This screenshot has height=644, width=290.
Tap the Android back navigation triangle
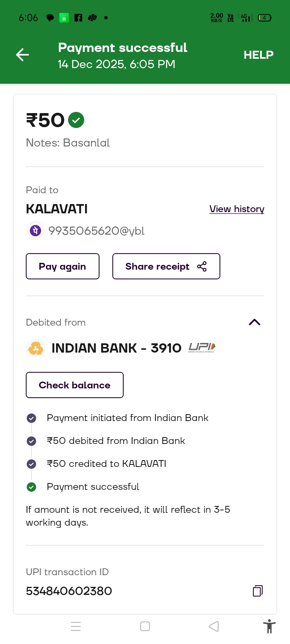(x=214, y=626)
